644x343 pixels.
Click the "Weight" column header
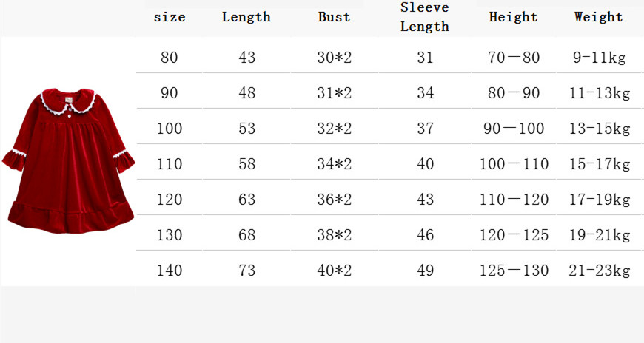[599, 17]
